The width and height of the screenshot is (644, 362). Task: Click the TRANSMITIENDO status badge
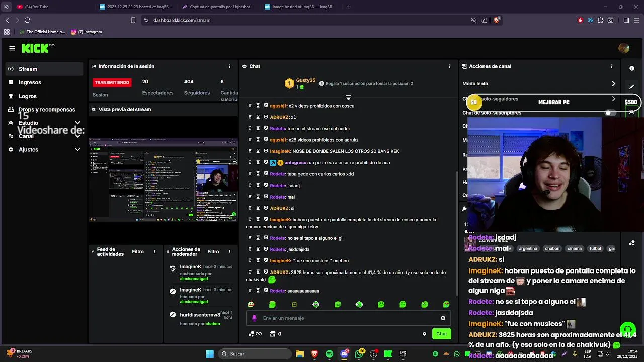pyautogui.click(x=112, y=82)
